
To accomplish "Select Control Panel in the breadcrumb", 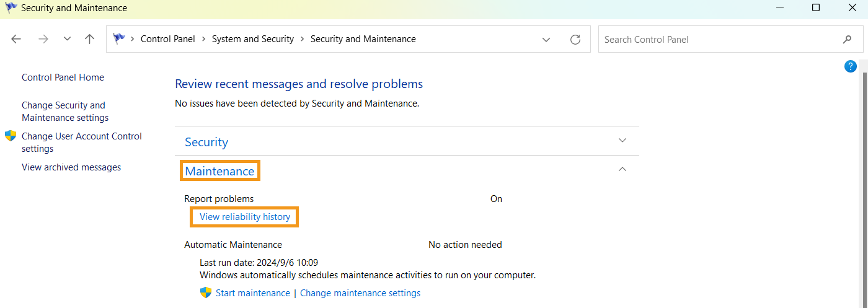I will click(x=167, y=39).
